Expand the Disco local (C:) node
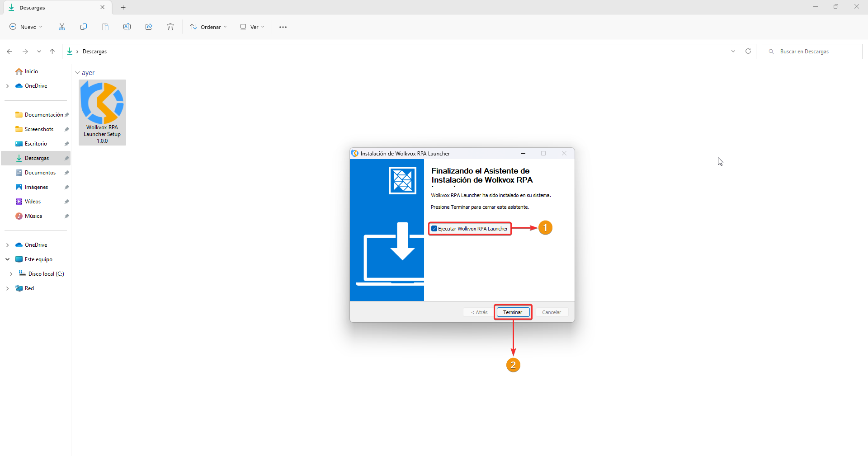Viewport: 868px width, 456px height. (x=11, y=274)
